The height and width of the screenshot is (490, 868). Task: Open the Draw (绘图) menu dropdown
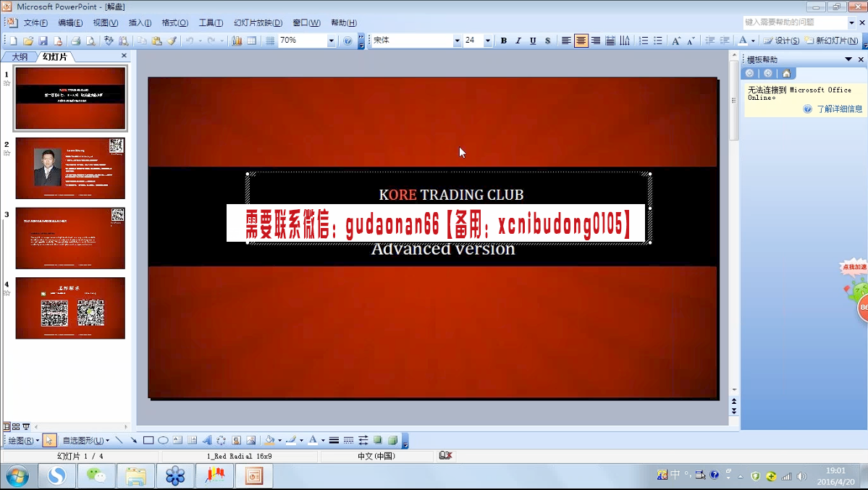pos(24,440)
